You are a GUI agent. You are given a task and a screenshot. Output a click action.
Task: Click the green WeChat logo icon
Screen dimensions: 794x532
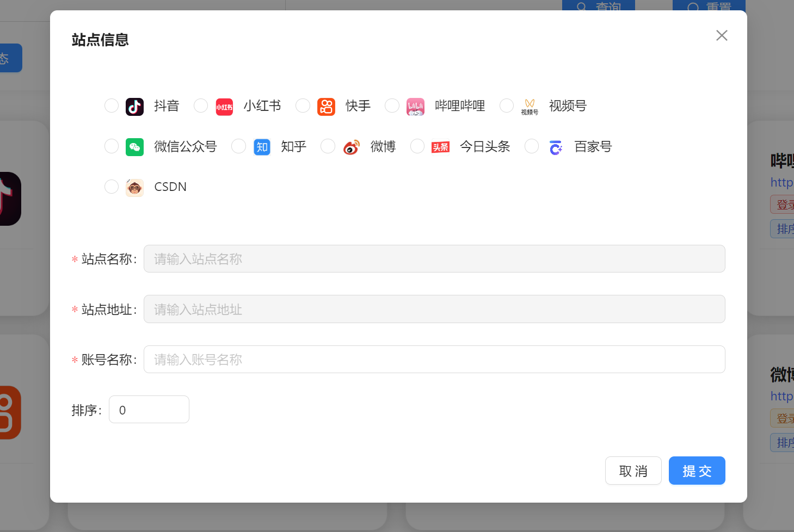click(x=135, y=147)
